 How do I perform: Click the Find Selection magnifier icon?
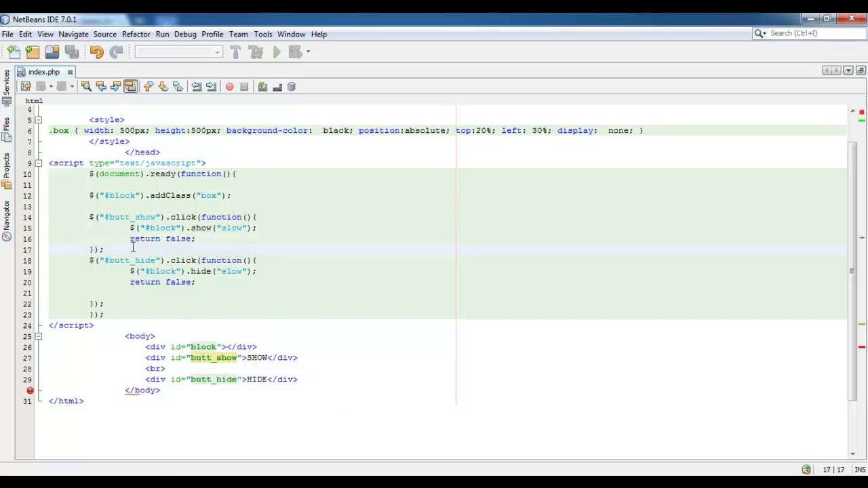coord(86,87)
